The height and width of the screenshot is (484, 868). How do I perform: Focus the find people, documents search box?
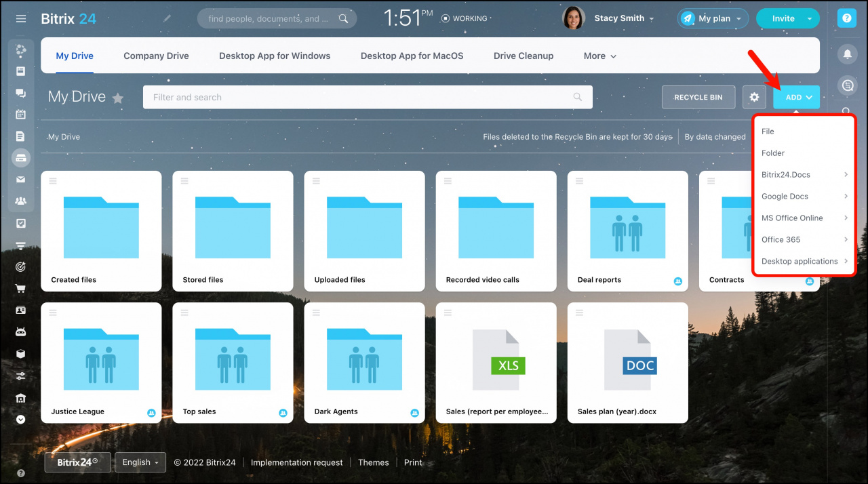[278, 18]
